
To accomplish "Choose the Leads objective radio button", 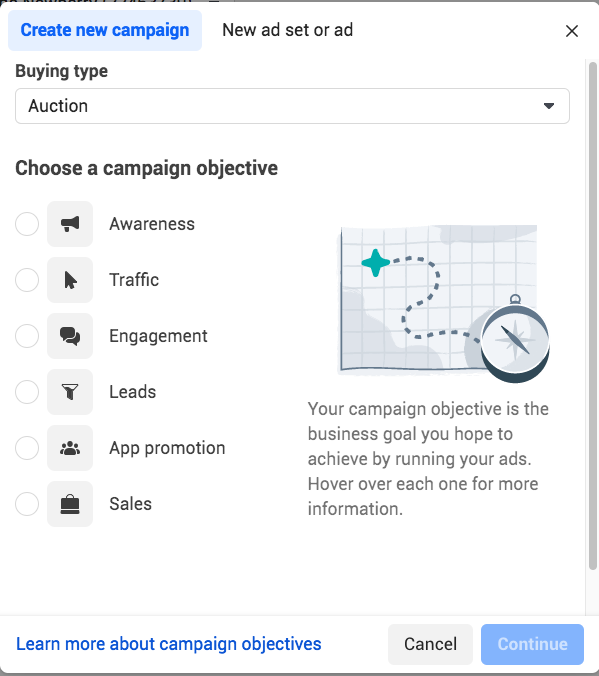I will [27, 392].
